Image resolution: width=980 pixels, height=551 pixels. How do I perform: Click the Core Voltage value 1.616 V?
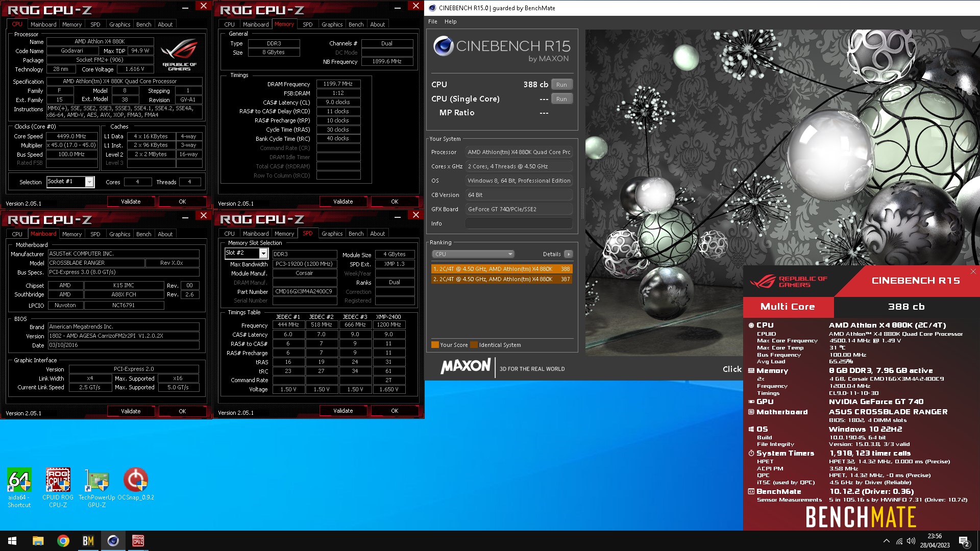[135, 69]
